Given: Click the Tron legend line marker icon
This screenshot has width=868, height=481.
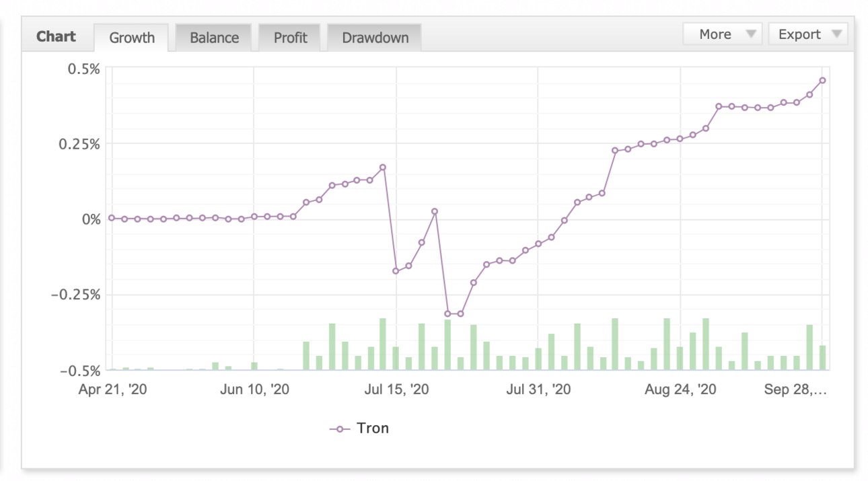Looking at the screenshot, I should coord(340,429).
